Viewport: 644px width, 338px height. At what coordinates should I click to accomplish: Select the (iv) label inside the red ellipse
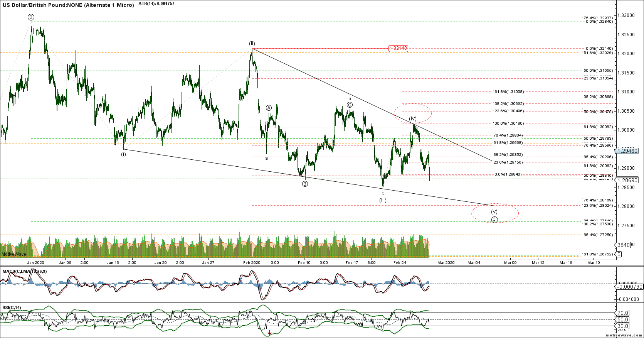coord(413,119)
